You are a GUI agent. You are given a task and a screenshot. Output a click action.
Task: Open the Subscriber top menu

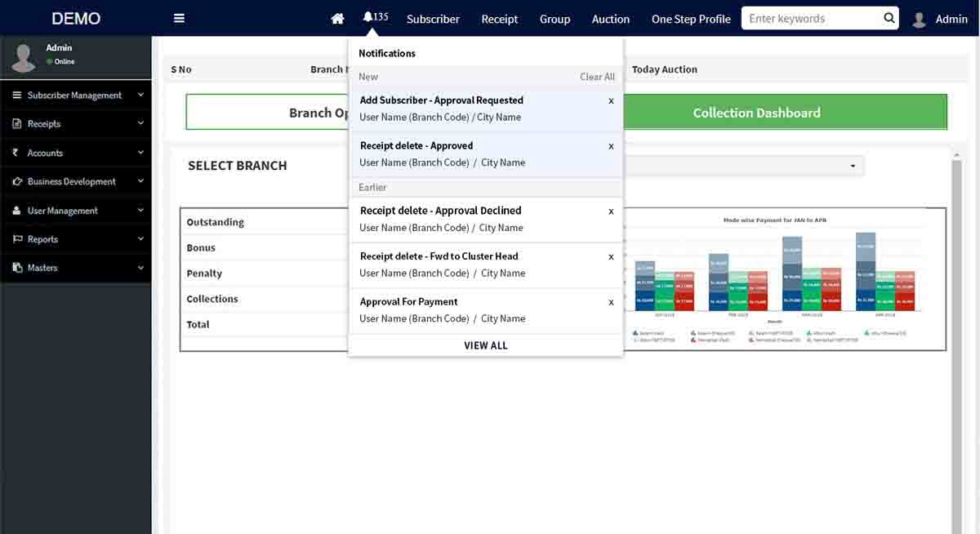click(x=433, y=19)
